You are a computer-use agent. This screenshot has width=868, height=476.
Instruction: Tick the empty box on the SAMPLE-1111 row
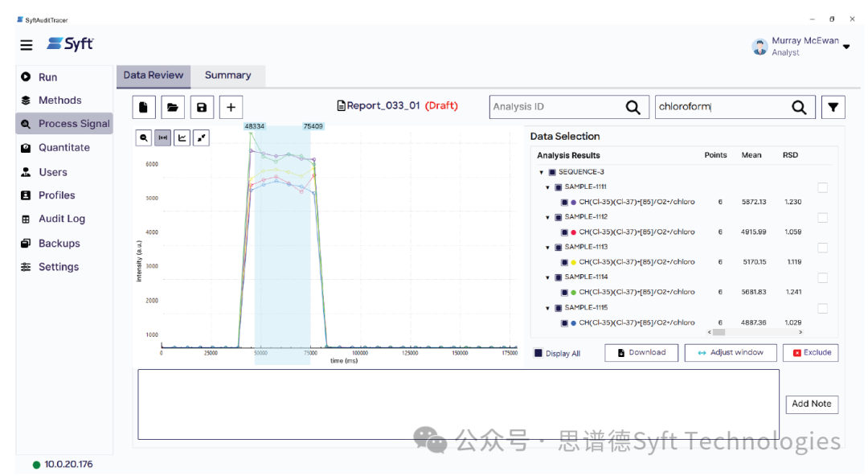point(823,188)
